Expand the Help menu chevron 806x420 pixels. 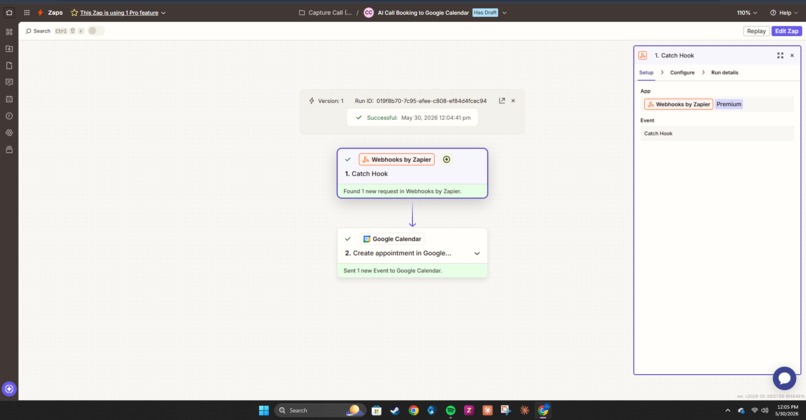pyautogui.click(x=796, y=13)
